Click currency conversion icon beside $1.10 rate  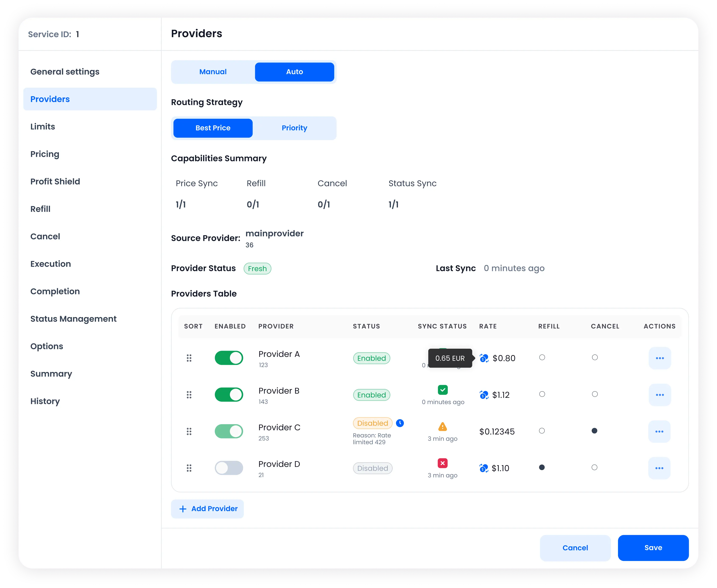pos(484,468)
